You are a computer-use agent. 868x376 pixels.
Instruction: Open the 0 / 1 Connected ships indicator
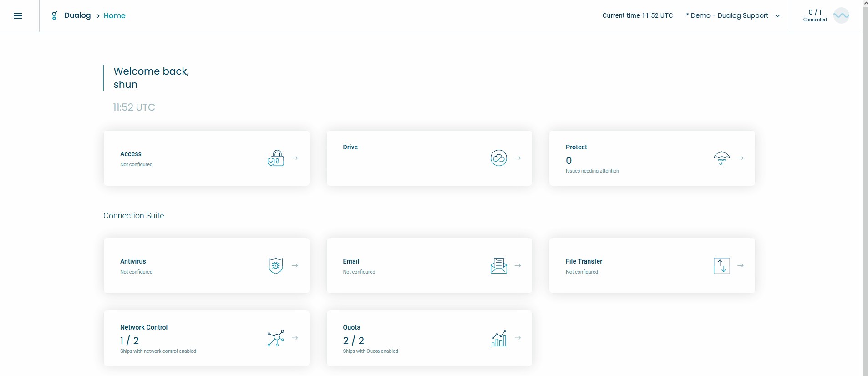click(x=815, y=15)
